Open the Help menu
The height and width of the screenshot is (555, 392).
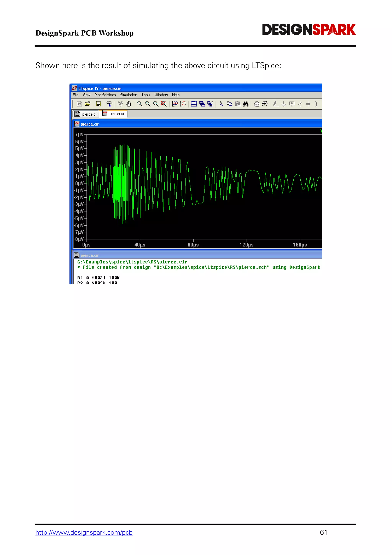click(x=176, y=95)
